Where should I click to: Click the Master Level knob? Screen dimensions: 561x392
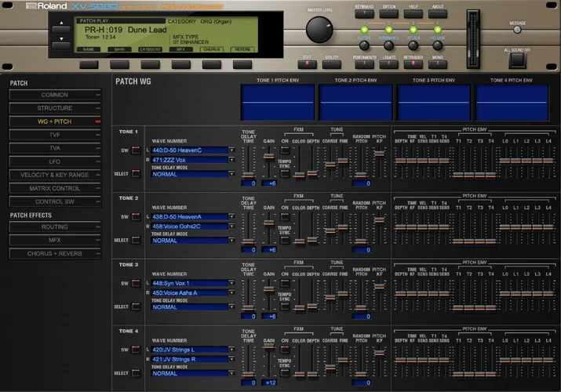pyautogui.click(x=319, y=29)
